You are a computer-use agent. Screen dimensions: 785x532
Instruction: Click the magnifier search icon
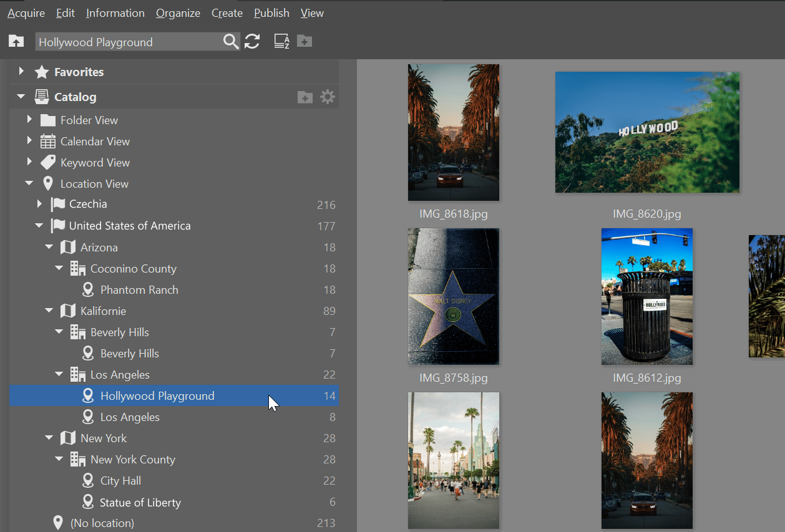click(230, 42)
